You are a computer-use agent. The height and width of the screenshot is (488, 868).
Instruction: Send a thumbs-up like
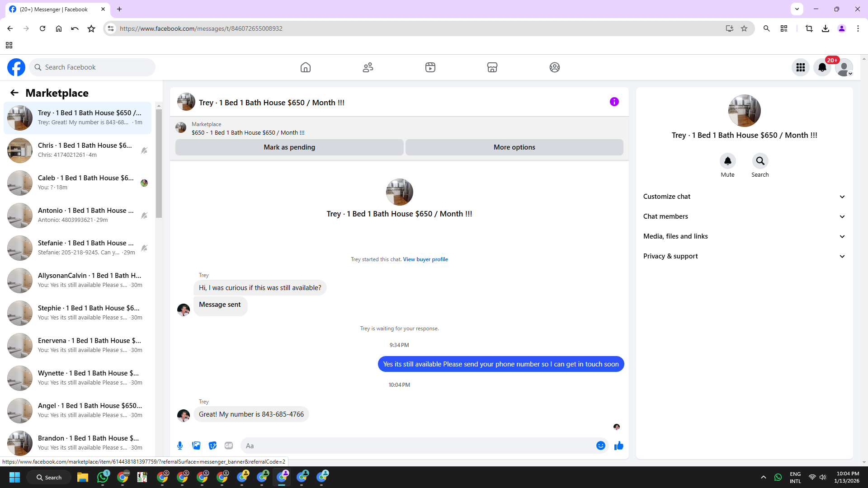[x=618, y=446]
